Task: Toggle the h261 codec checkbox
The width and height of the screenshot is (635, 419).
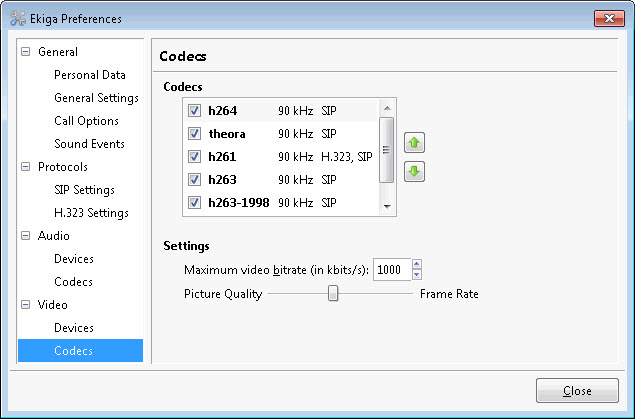Action: [x=195, y=156]
